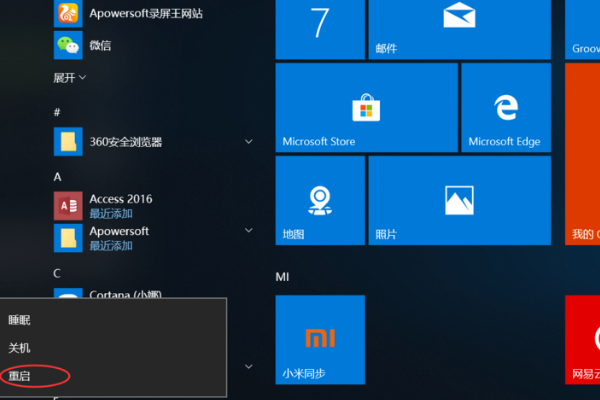600x400 pixels.
Task: Open the 网易云 red tile
Action: 582,340
